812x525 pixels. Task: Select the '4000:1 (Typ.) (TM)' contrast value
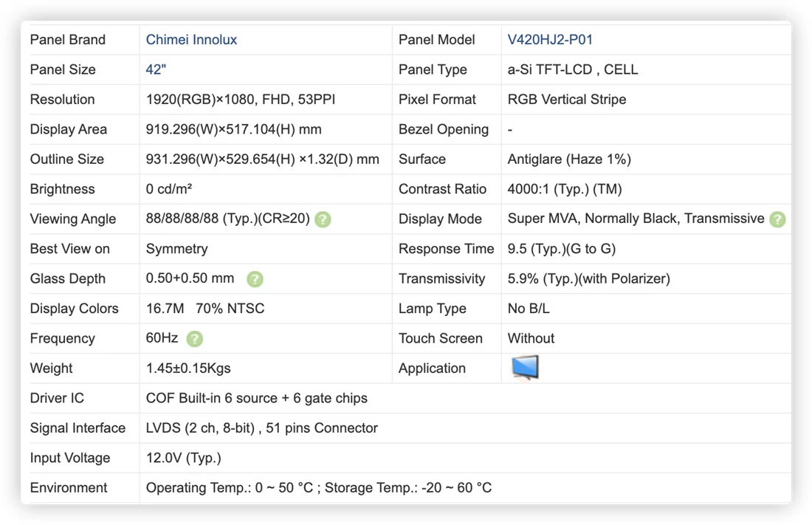pyautogui.click(x=565, y=189)
